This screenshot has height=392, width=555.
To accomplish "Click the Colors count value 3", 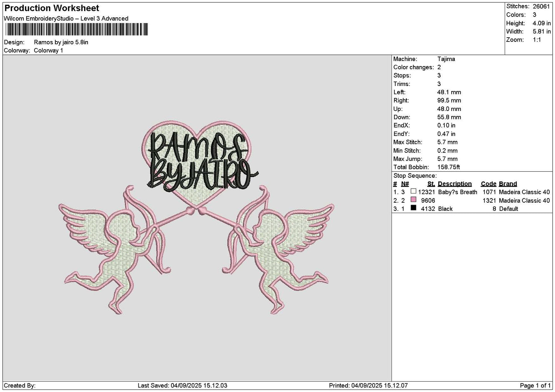I will coord(534,15).
